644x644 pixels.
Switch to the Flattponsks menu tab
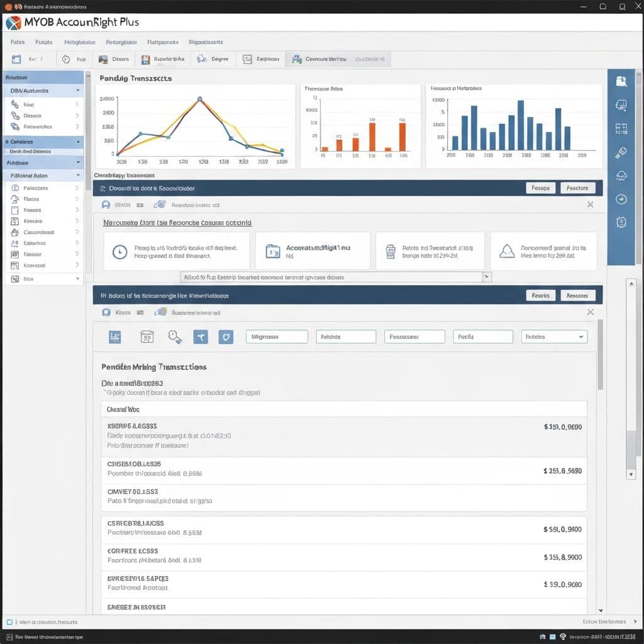(x=164, y=42)
